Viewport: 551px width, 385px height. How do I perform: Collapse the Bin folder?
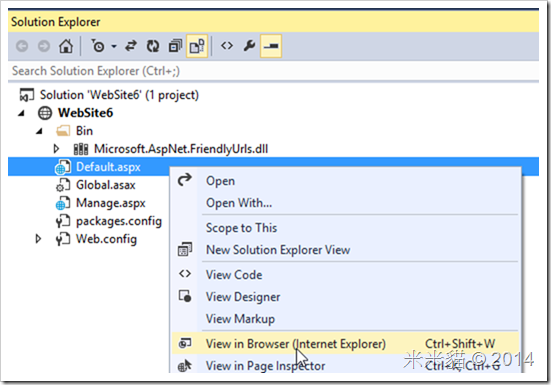(x=39, y=131)
